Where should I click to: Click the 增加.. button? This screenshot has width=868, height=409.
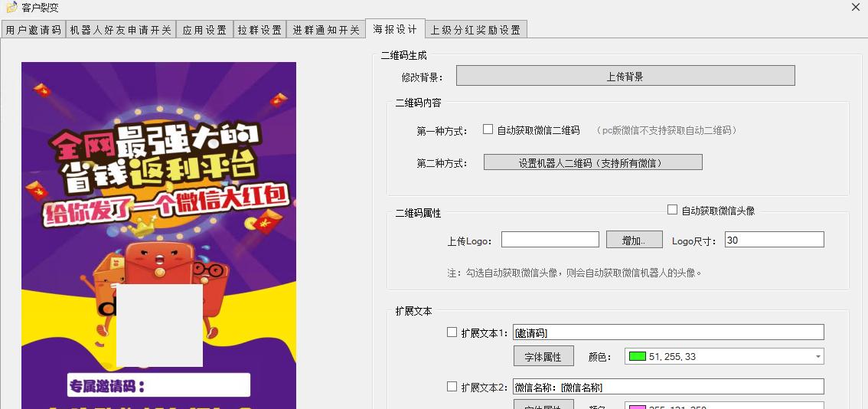point(634,240)
